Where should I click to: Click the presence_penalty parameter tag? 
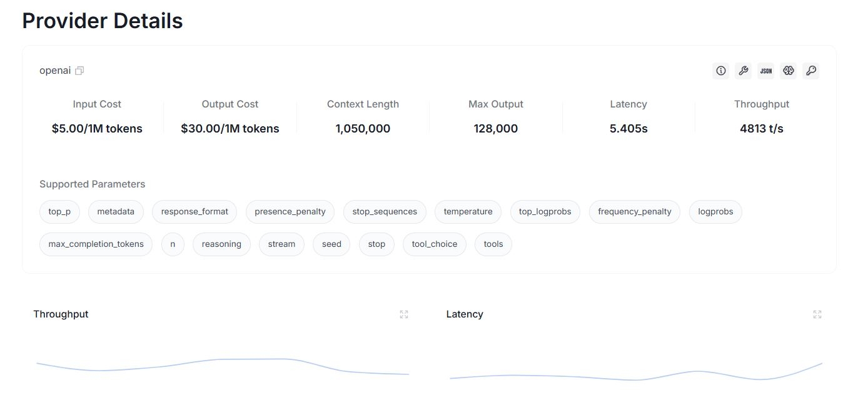point(290,212)
